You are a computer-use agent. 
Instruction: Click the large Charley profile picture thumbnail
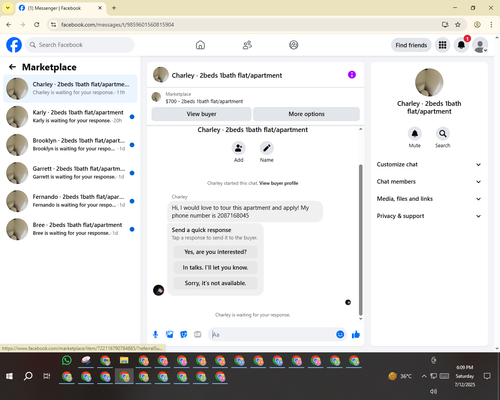[429, 82]
